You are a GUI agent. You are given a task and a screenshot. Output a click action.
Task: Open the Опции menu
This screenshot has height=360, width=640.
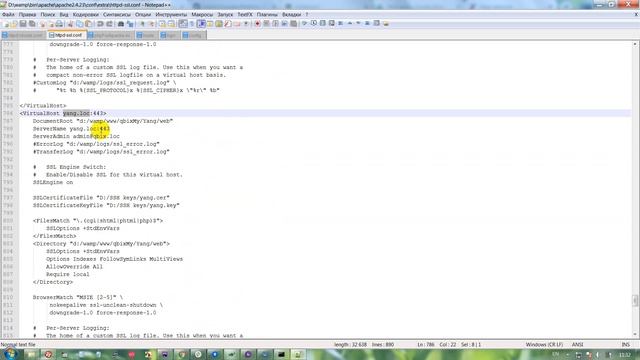[143, 14]
